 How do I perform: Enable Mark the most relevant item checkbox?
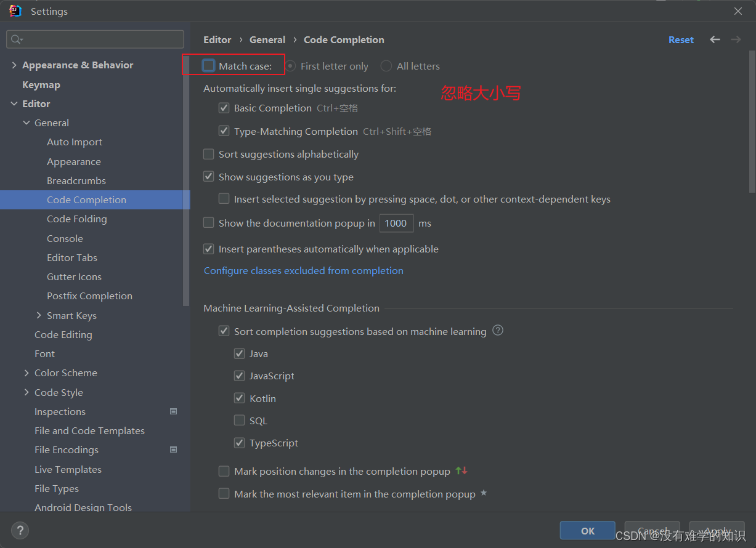[x=224, y=494]
